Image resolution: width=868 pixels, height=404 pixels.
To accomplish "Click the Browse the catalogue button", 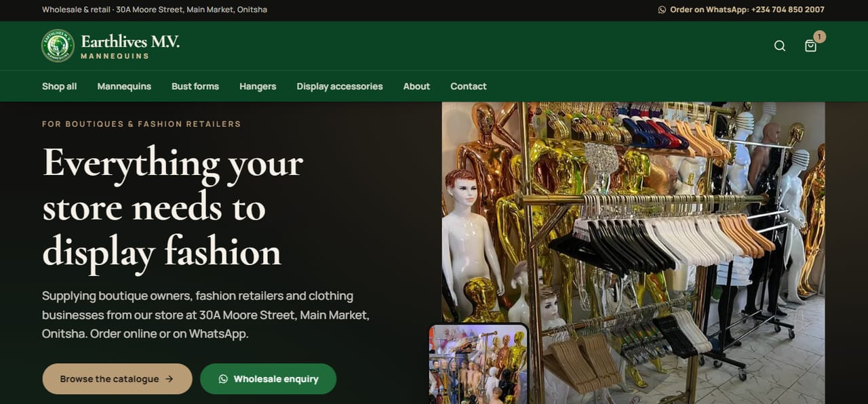I will [117, 379].
